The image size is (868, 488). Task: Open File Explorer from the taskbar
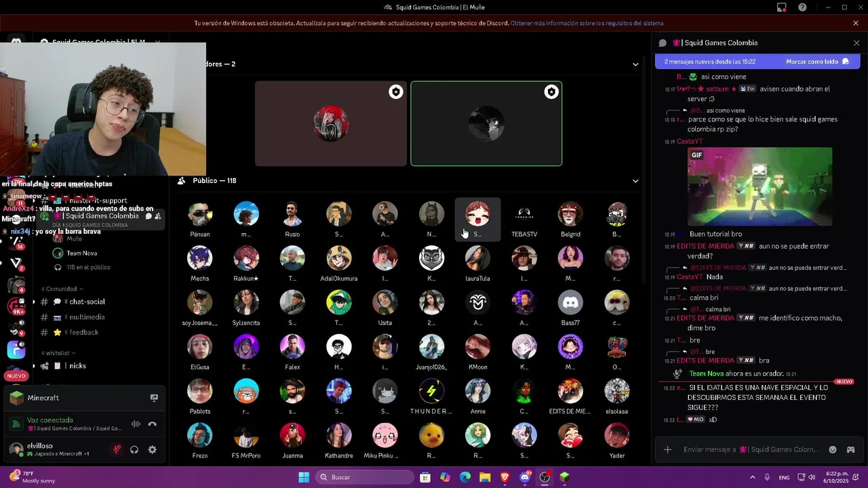click(x=485, y=477)
